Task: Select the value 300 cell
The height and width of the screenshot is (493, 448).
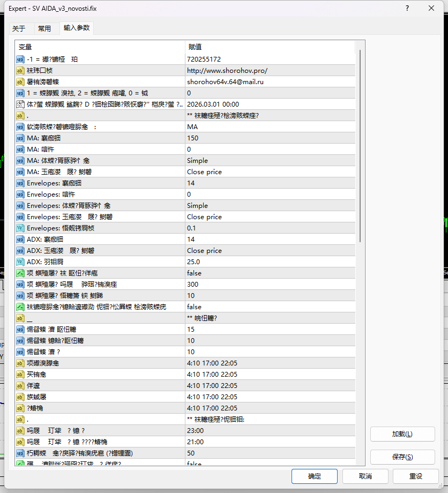Action: [271, 285]
